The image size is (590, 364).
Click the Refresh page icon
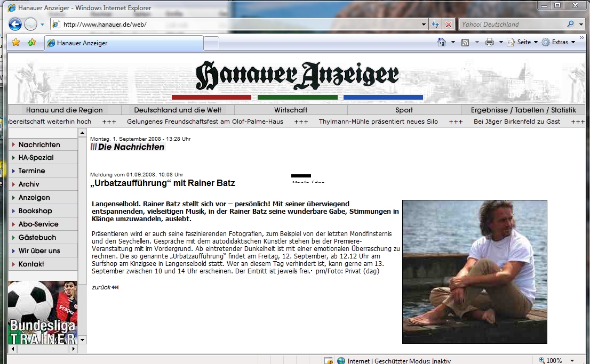point(435,25)
